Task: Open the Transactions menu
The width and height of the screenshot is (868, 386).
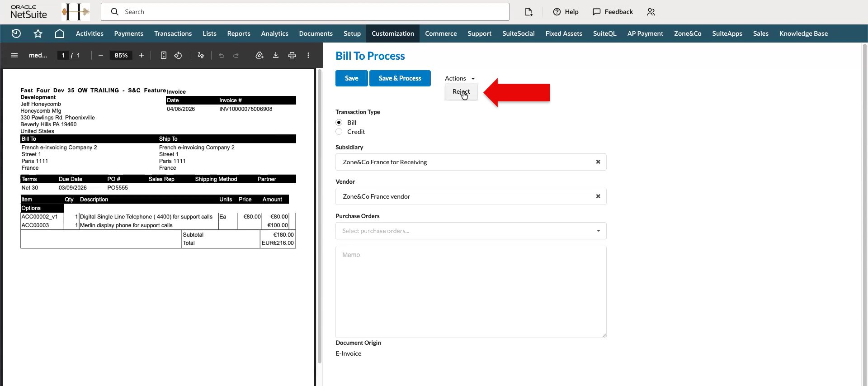Action: 173,33
